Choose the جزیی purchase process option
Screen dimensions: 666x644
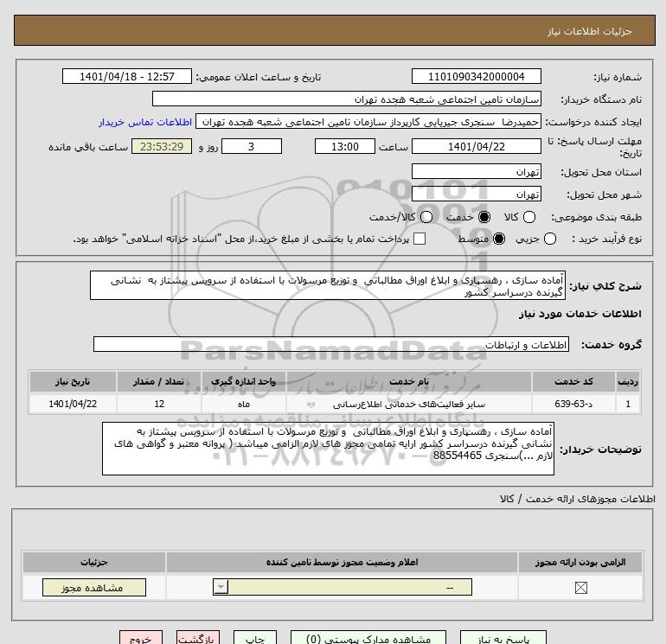pyautogui.click(x=549, y=239)
